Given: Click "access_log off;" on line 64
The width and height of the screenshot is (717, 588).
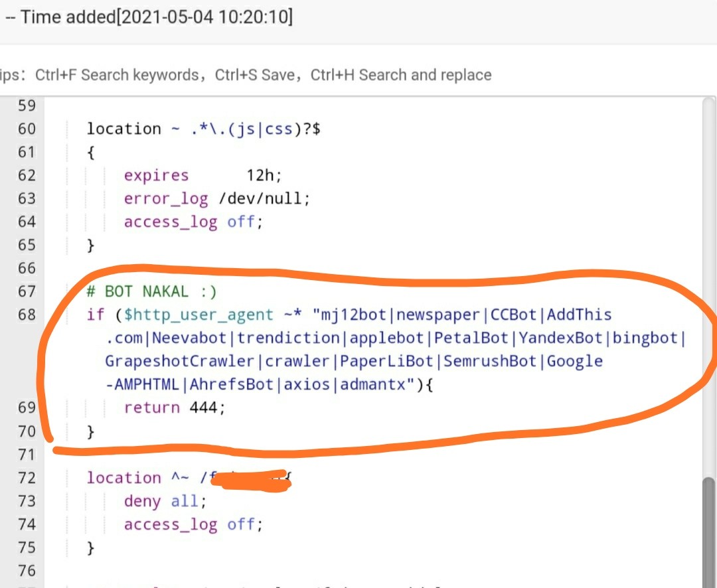Looking at the screenshot, I should [193, 222].
